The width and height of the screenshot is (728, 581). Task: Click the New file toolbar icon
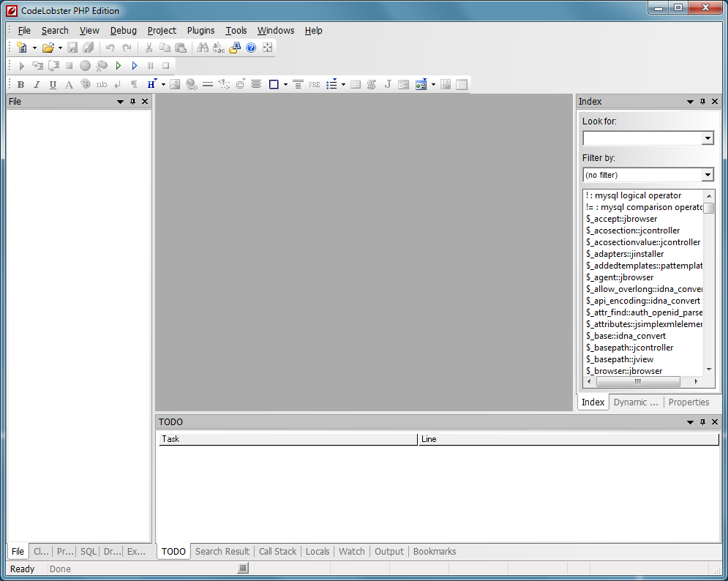coord(21,48)
